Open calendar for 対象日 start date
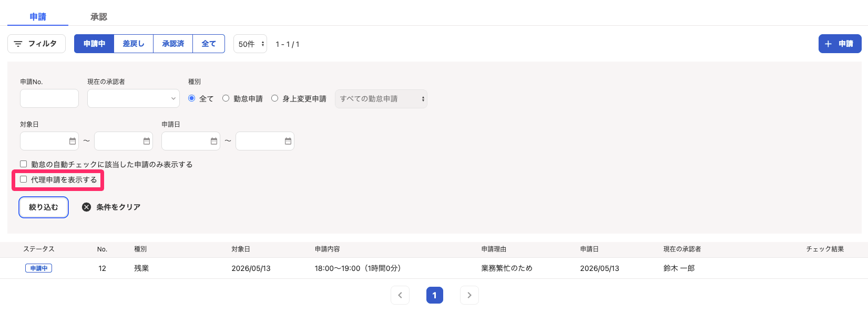Viewport: 868px width, 312px height. pyautogui.click(x=73, y=141)
